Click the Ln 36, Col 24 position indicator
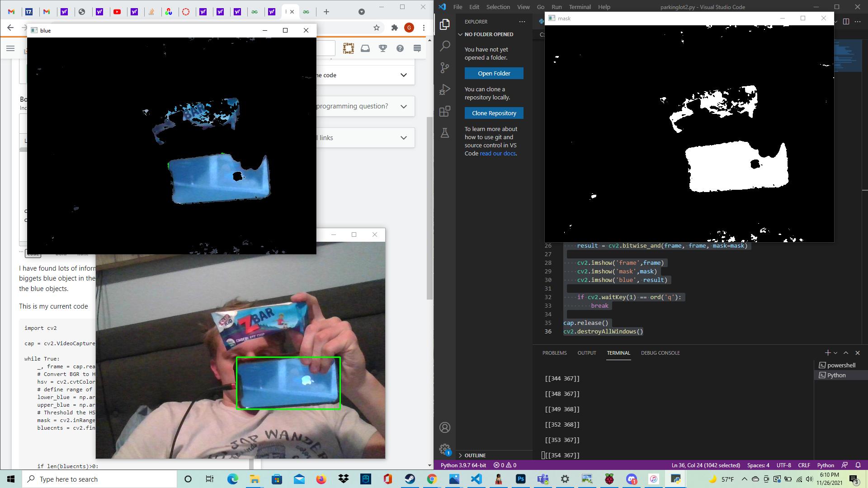Image resolution: width=868 pixels, height=488 pixels. (706, 465)
